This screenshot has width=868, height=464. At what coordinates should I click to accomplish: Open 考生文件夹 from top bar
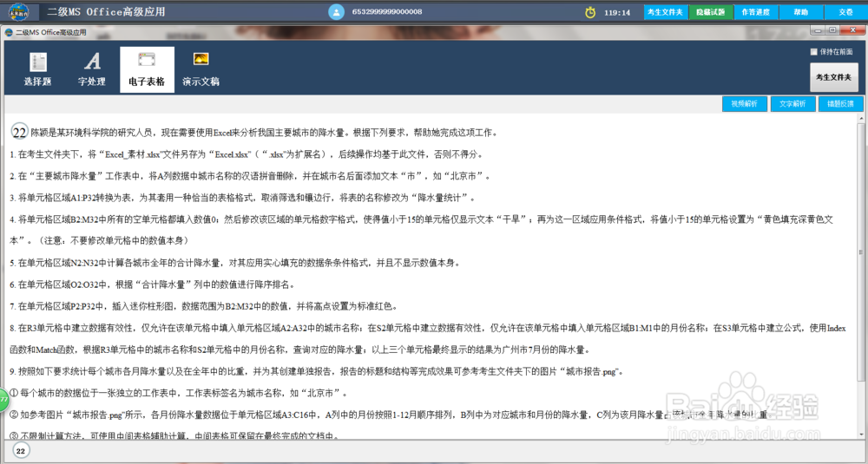point(666,12)
